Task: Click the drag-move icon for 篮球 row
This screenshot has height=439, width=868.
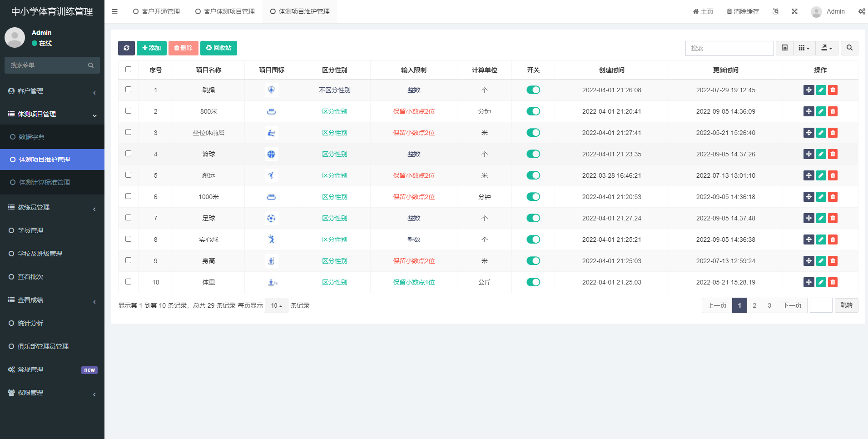Action: (x=808, y=154)
